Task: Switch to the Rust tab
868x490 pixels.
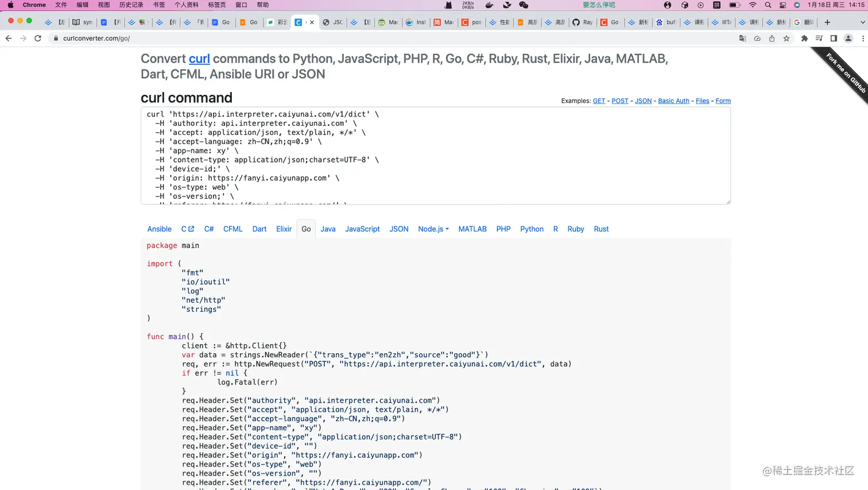Action: [x=601, y=229]
